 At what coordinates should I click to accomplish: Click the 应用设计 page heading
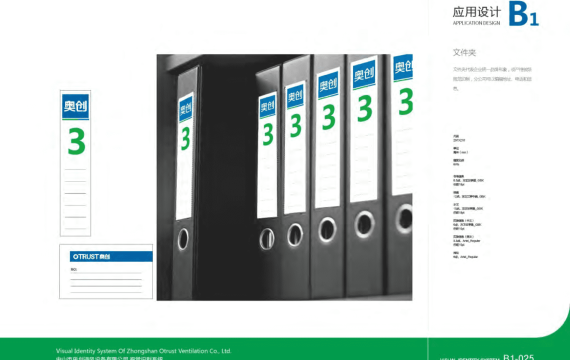point(477,12)
